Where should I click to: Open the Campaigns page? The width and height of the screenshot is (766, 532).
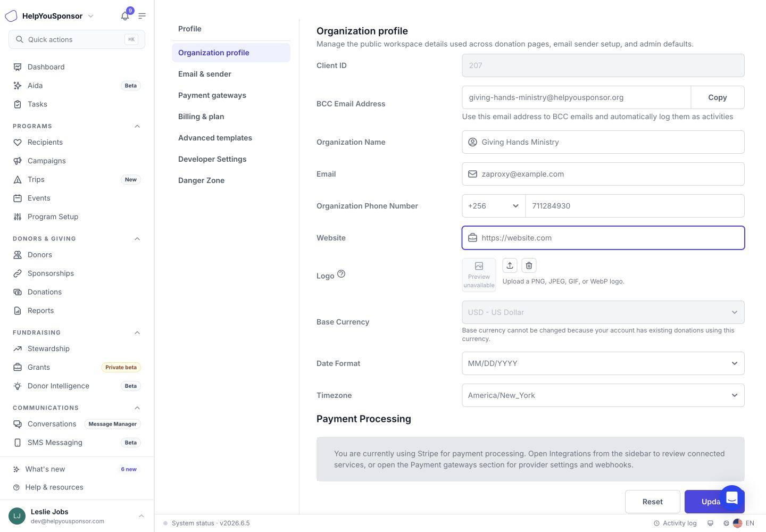(77, 161)
